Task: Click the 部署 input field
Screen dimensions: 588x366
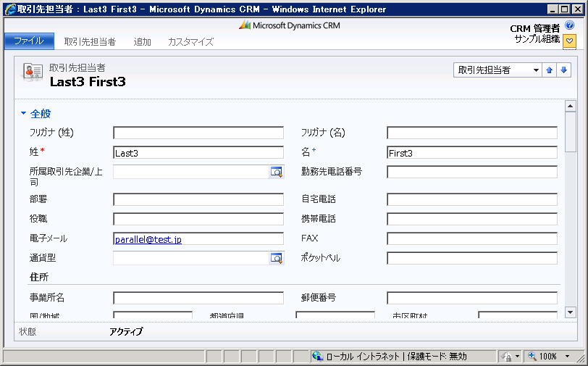Action: coord(198,199)
